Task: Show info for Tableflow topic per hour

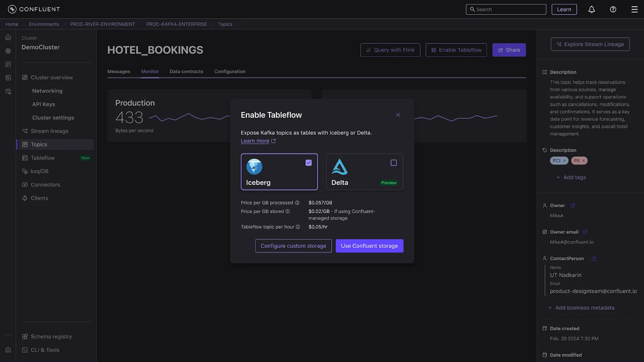Action: coord(298,227)
